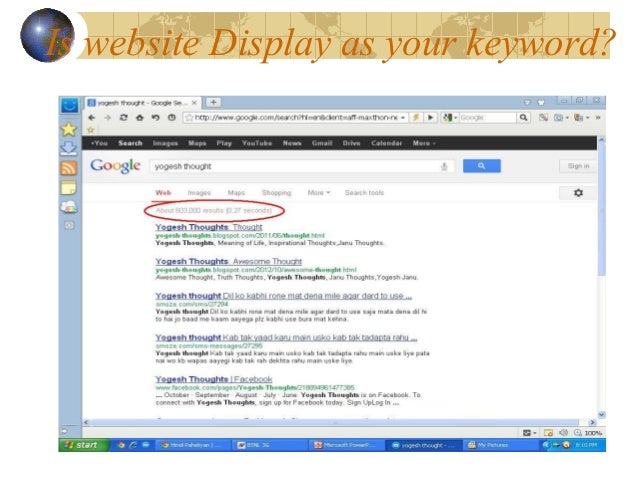Click the browser Back arrow
This screenshot has height=479, width=638.
(92, 118)
